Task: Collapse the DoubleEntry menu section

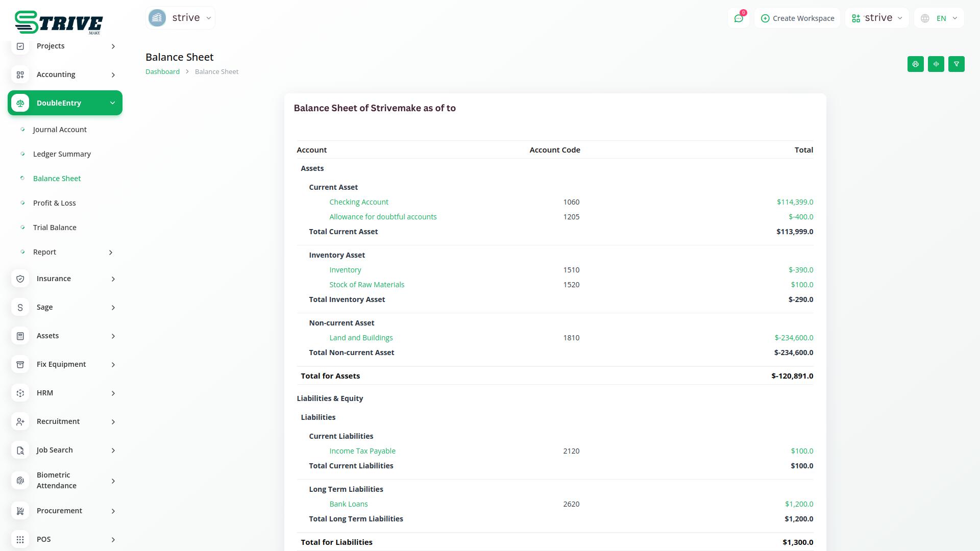Action: (112, 103)
